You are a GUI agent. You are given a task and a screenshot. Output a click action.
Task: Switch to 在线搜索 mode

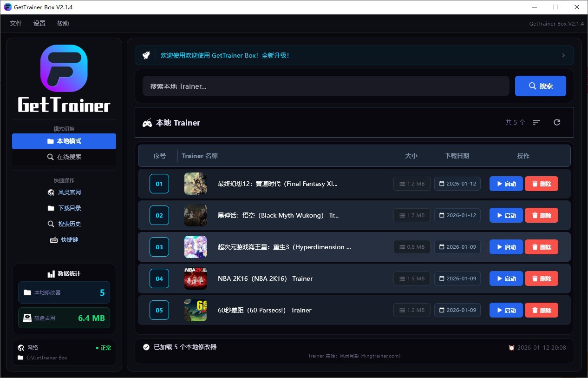[x=64, y=157]
